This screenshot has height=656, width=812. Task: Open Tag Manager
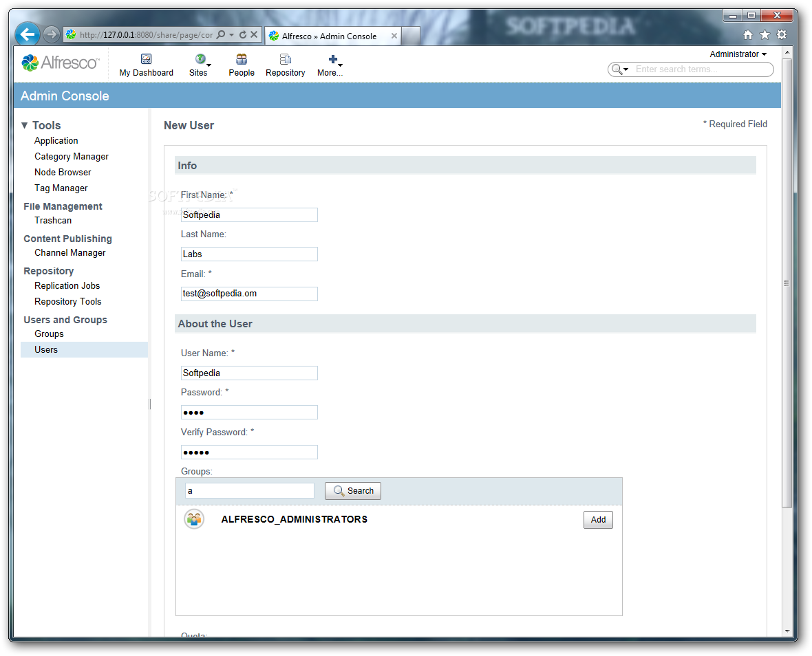(61, 188)
